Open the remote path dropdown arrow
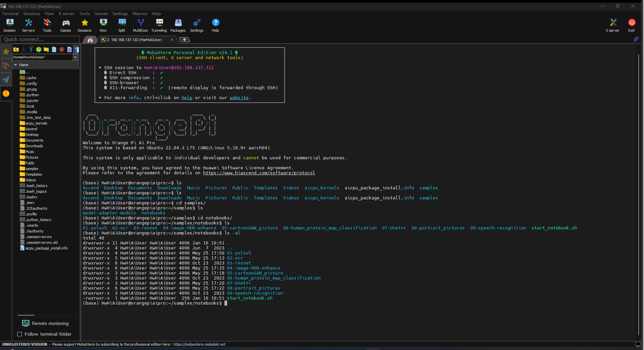The width and height of the screenshot is (644, 350). coord(75,57)
